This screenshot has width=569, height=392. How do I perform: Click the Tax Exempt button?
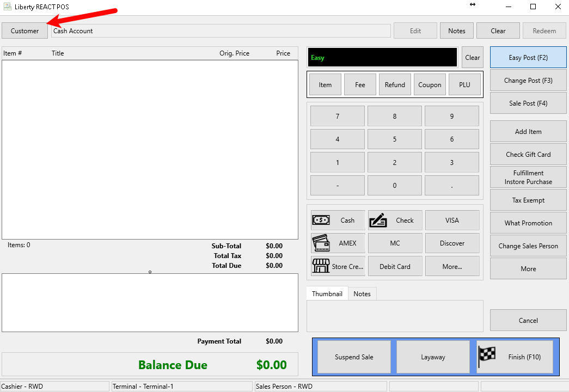click(x=528, y=200)
